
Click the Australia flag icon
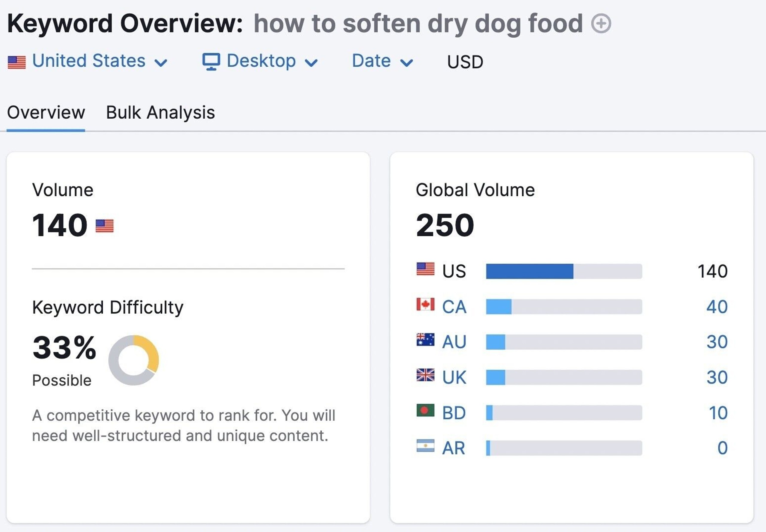(425, 340)
